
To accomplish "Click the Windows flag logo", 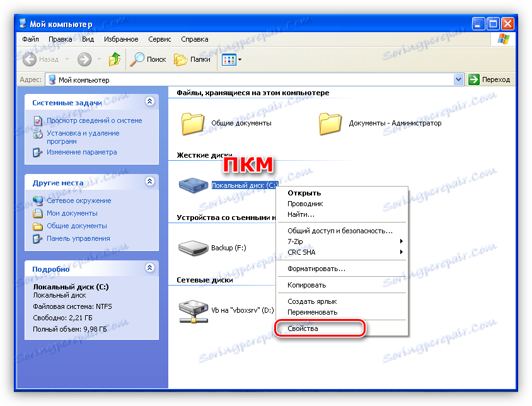I will [504, 39].
